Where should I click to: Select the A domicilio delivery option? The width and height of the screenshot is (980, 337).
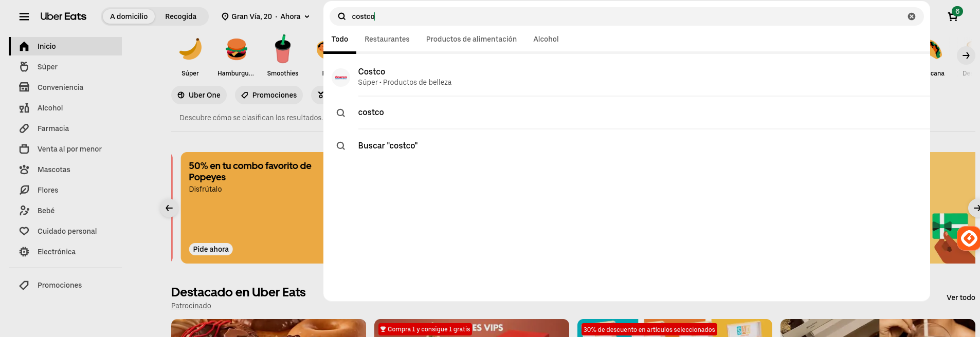click(129, 16)
